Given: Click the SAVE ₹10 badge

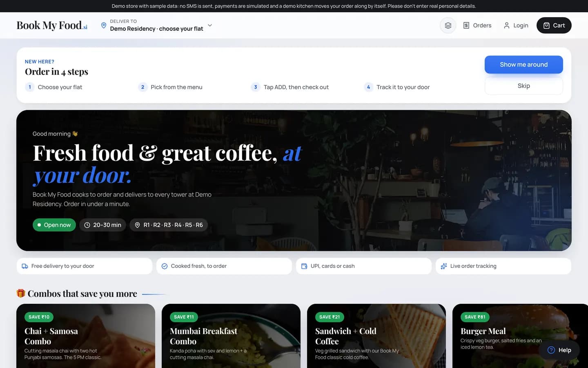Looking at the screenshot, I should point(39,317).
